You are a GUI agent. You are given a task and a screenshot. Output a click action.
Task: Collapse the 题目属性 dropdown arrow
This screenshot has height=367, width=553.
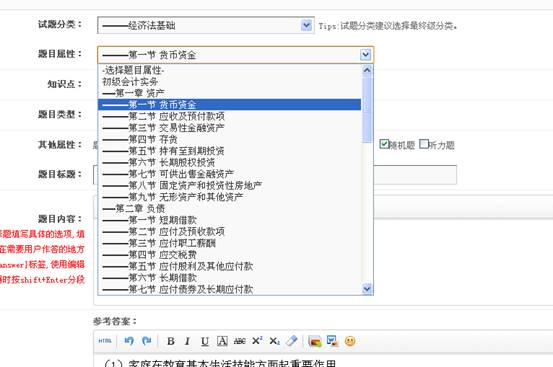pyautogui.click(x=365, y=55)
